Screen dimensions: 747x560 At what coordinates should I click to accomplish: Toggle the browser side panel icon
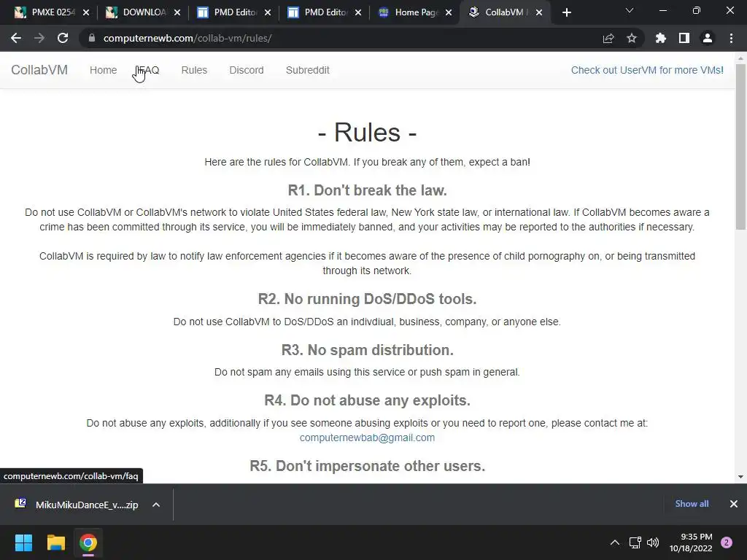coord(684,38)
